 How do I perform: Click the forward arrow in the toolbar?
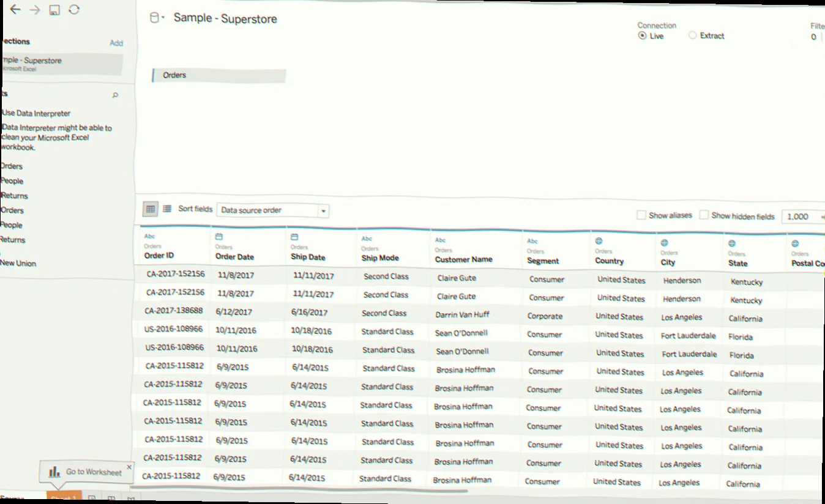(x=35, y=10)
